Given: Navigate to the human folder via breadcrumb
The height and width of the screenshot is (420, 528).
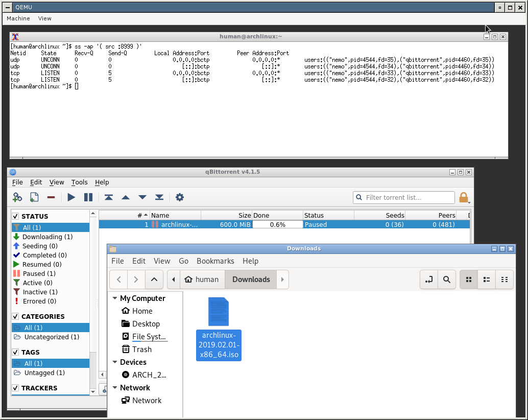Looking at the screenshot, I should (202, 279).
